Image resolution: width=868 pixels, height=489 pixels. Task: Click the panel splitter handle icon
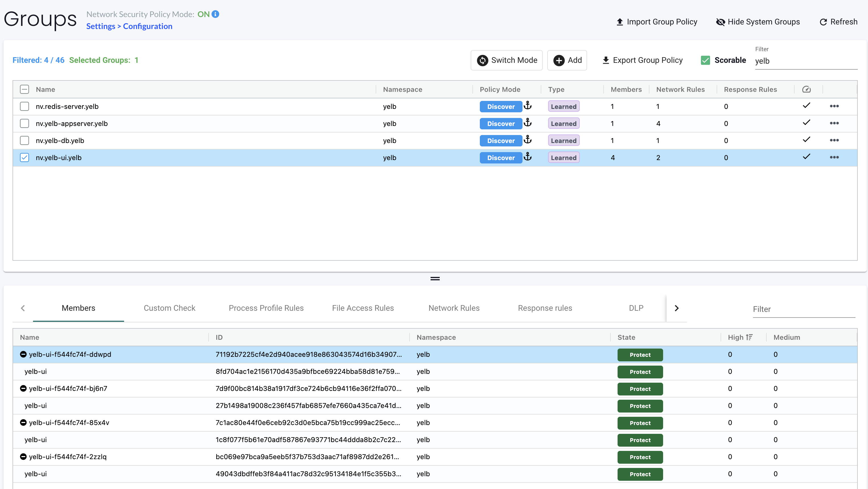coord(435,278)
